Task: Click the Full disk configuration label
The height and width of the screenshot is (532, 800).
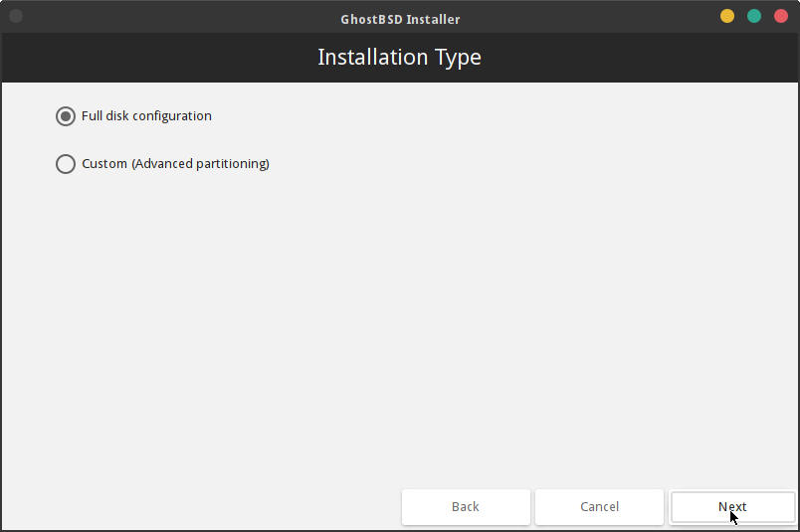Action: [146, 116]
